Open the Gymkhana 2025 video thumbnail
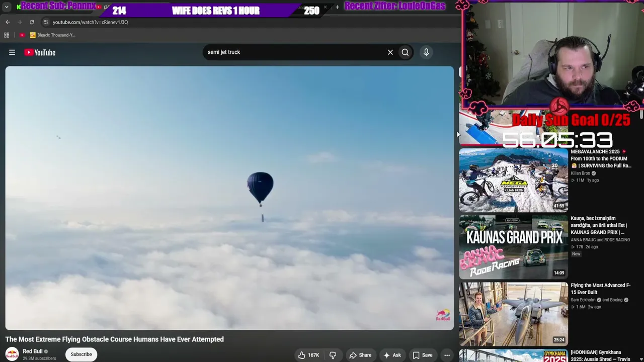 513,355
